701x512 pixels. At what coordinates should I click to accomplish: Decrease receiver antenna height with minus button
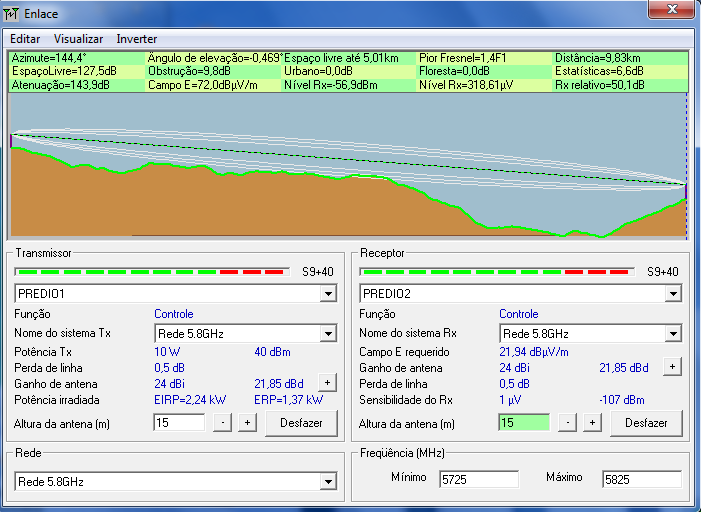pyautogui.click(x=568, y=423)
